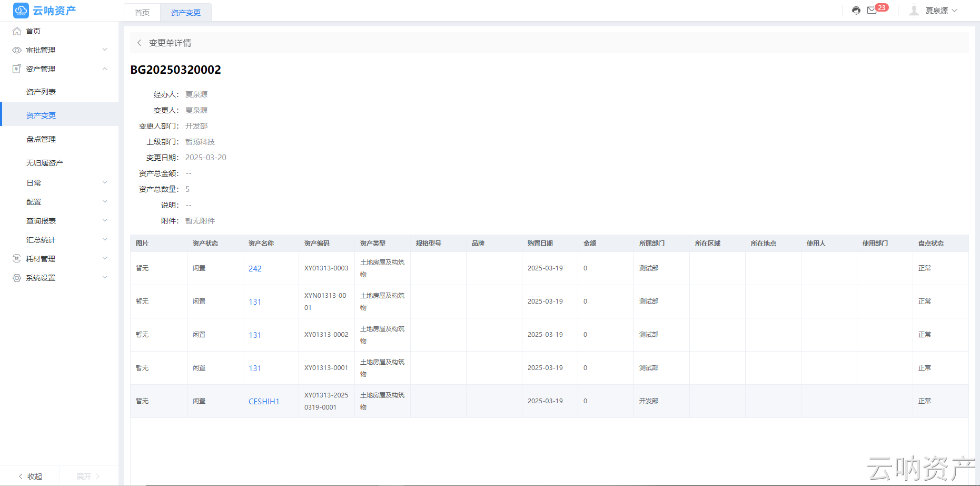Click the 云呐资产 cloud logo icon
This screenshot has height=486, width=980.
tap(21, 11)
